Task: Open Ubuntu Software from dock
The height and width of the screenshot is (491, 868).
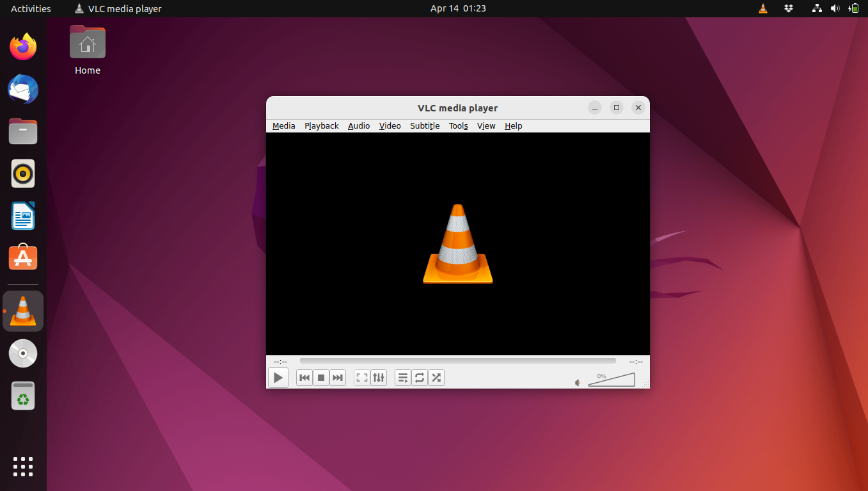Action: point(23,258)
